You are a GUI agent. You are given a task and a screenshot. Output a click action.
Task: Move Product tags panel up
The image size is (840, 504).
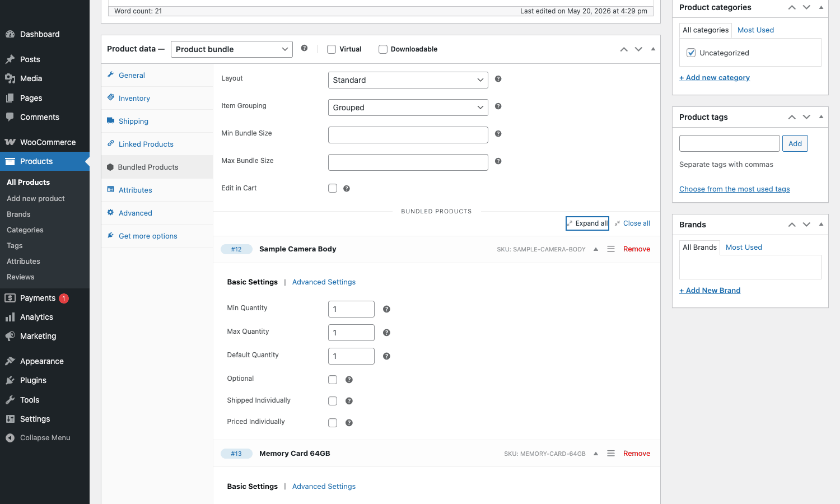pos(792,117)
